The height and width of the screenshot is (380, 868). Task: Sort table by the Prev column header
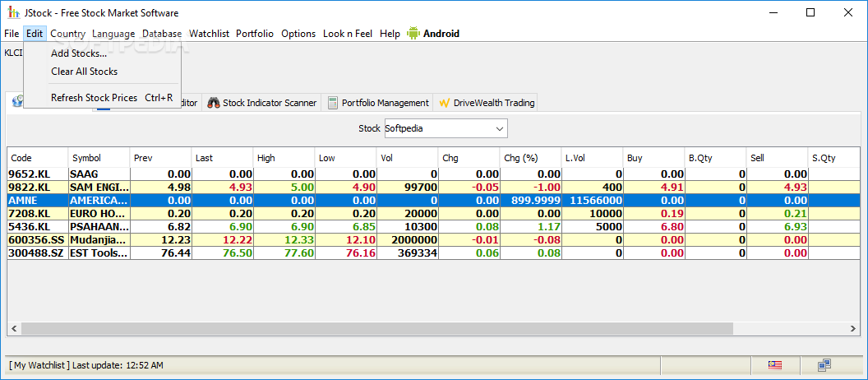[x=160, y=158]
